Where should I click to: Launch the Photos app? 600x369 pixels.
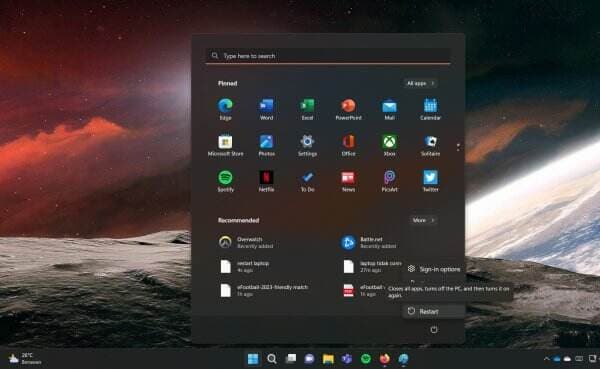click(266, 145)
